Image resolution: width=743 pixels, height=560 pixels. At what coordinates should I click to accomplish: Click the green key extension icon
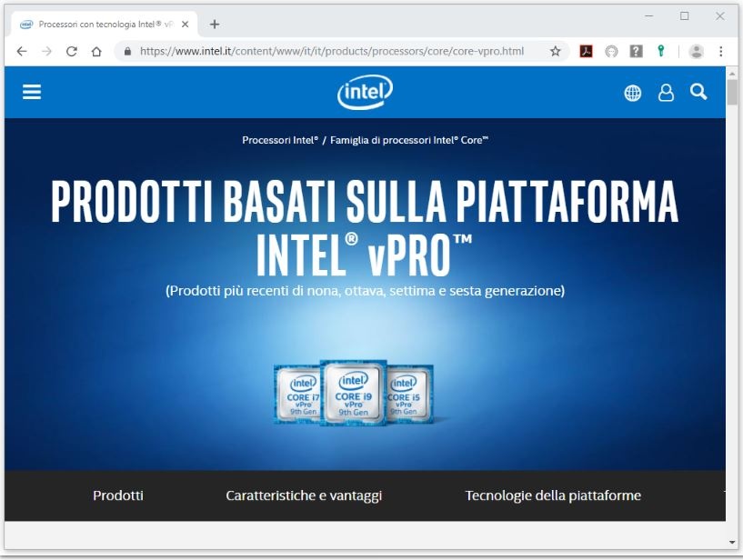pos(661,52)
